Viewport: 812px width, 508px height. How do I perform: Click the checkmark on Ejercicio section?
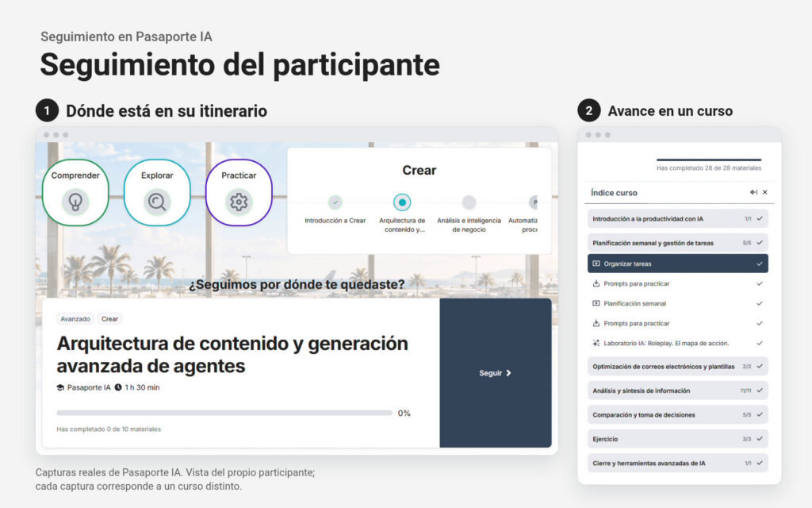(760, 438)
